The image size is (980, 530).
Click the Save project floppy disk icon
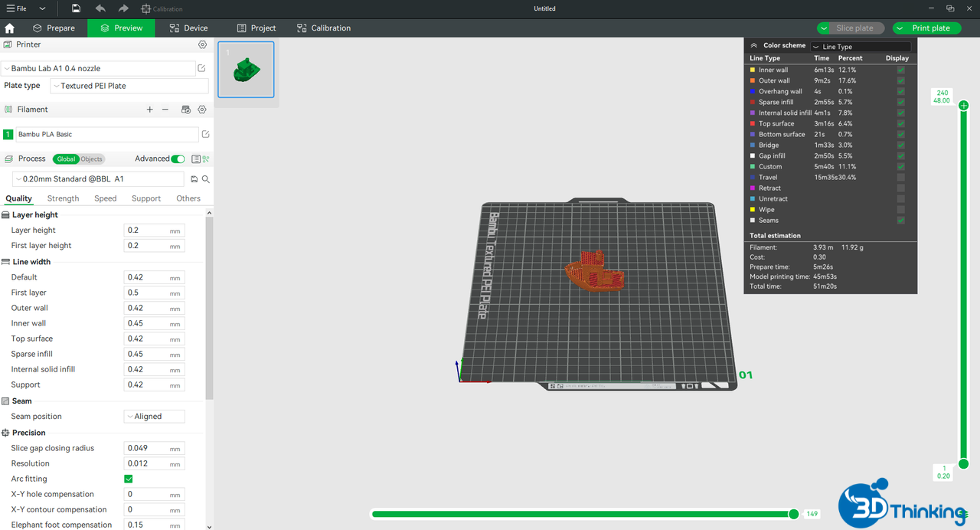point(76,8)
